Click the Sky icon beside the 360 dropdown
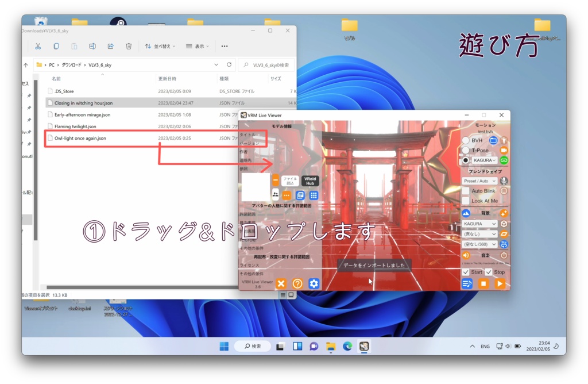The image size is (588, 384). point(503,243)
